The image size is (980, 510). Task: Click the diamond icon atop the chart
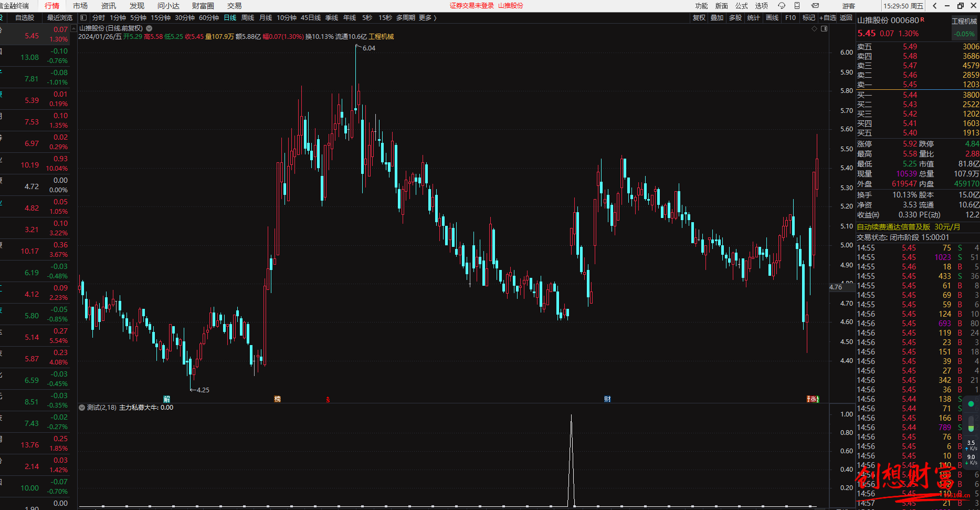coord(815,29)
